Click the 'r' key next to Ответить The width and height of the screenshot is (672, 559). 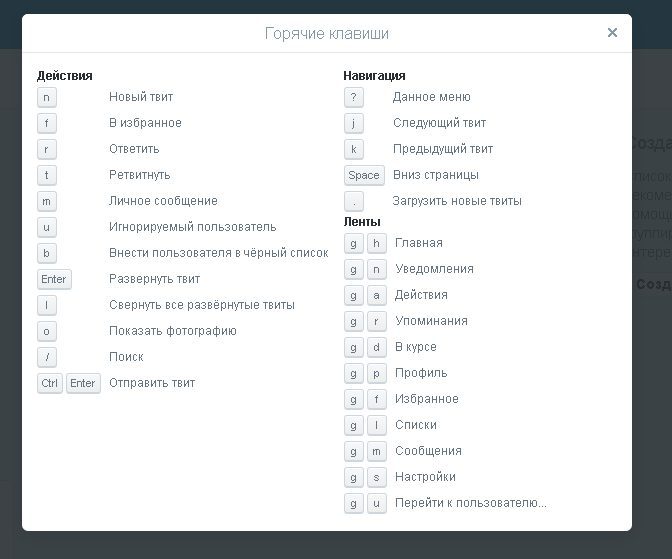pyautogui.click(x=47, y=149)
